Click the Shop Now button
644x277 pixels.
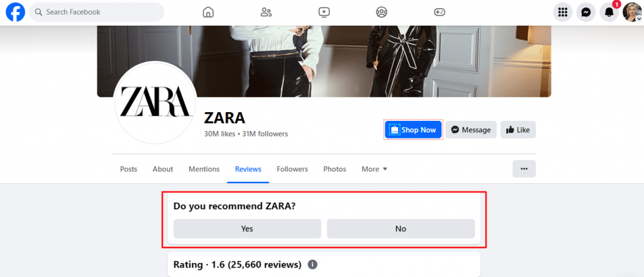[x=413, y=130]
